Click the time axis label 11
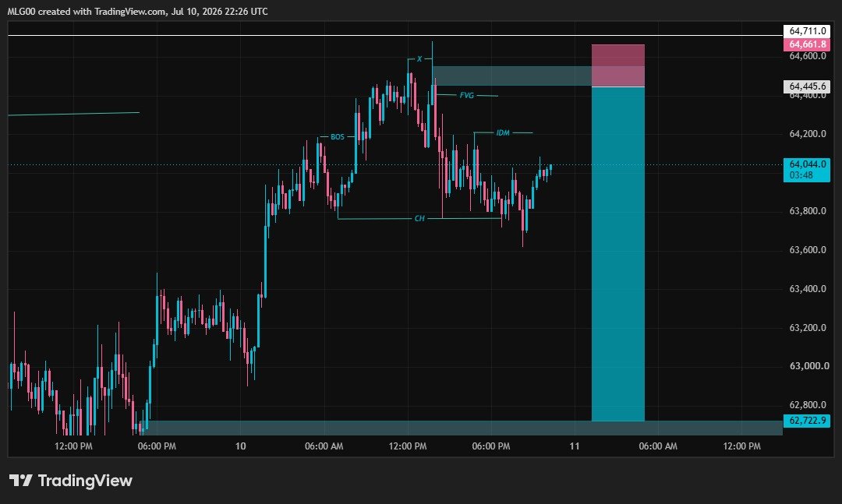The width and height of the screenshot is (842, 504). [574, 446]
